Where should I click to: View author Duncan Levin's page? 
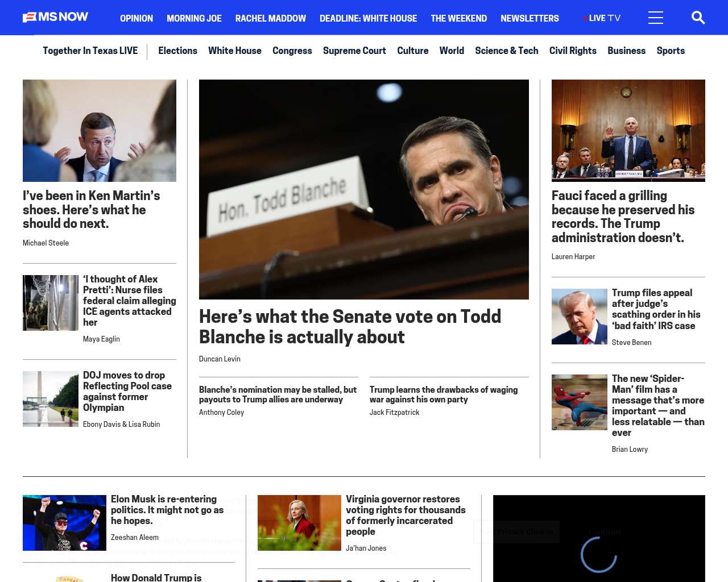(220, 359)
